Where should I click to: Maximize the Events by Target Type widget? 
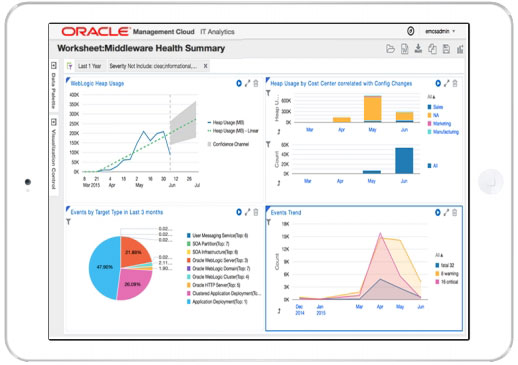pos(247,212)
